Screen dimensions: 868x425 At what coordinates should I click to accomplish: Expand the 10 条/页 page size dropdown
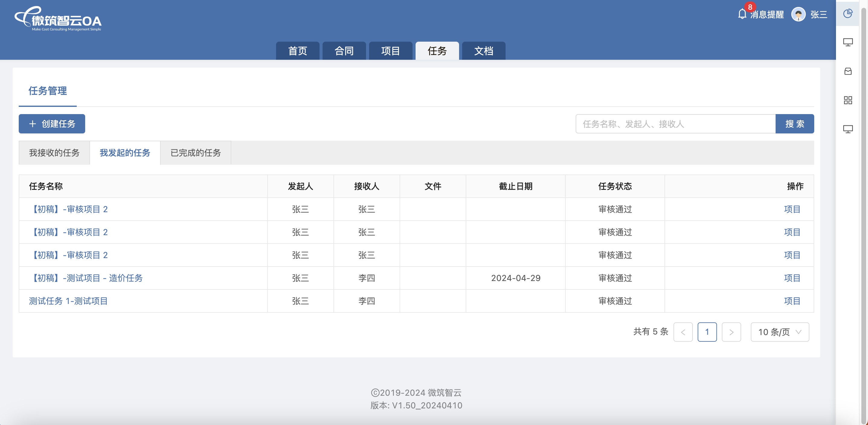(x=780, y=332)
